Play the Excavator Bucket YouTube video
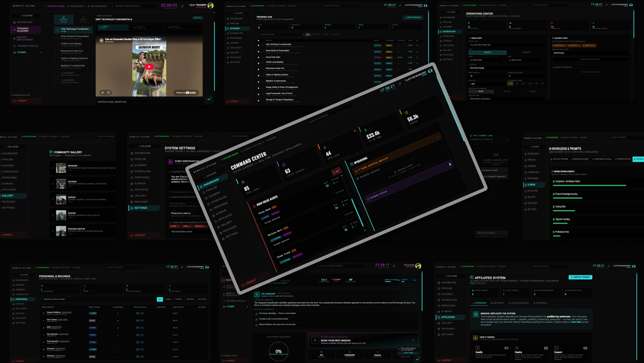The image size is (644, 363). tap(149, 67)
